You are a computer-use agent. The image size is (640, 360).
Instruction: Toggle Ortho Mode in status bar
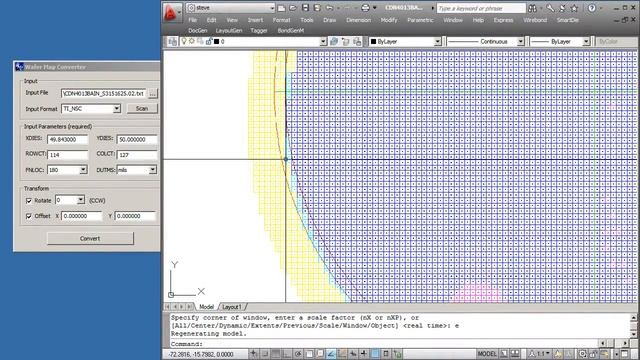[287, 354]
